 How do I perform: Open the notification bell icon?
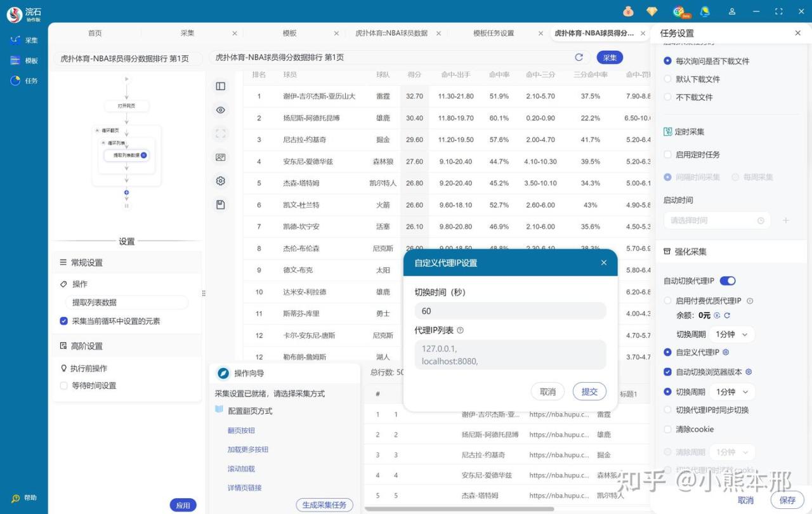tap(705, 11)
